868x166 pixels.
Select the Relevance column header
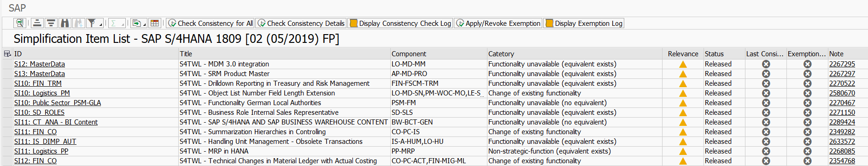683,54
